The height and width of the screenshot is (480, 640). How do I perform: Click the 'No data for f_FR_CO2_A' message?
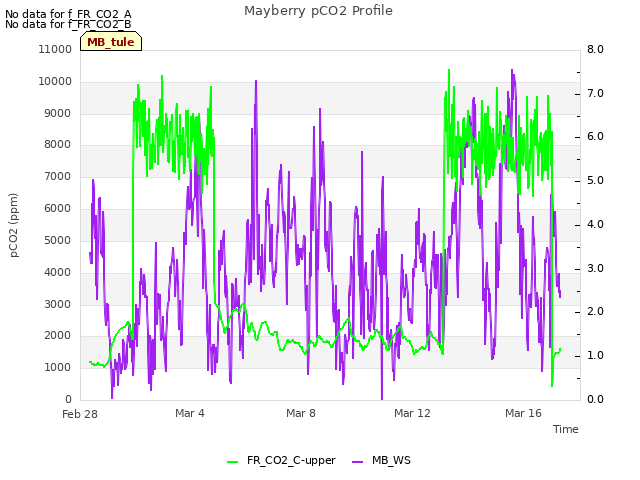(x=68, y=14)
